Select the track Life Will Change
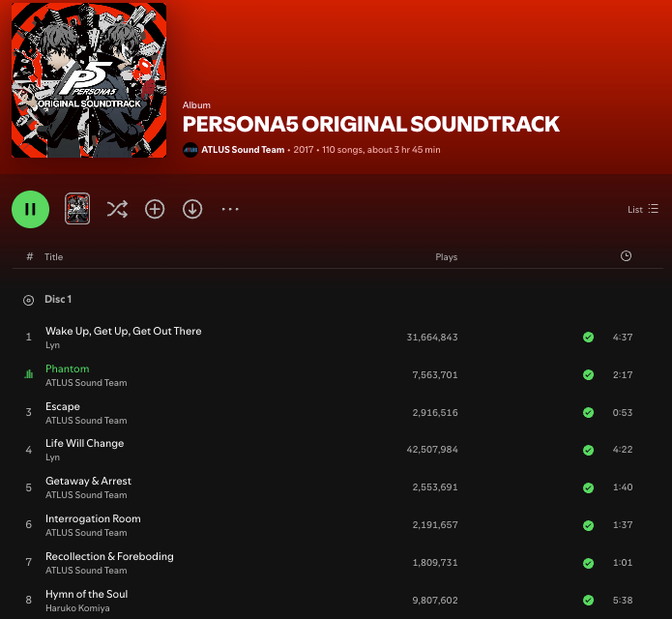This screenshot has width=672, height=619. (84, 443)
